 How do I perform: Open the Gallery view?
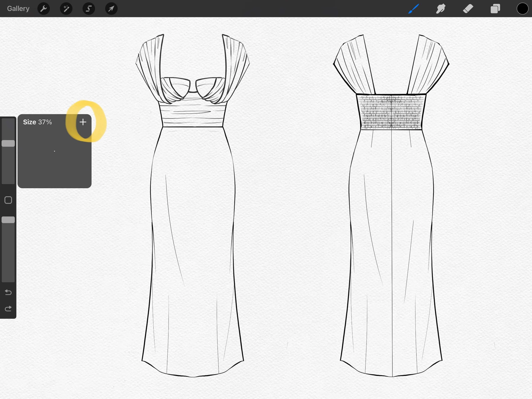18,9
